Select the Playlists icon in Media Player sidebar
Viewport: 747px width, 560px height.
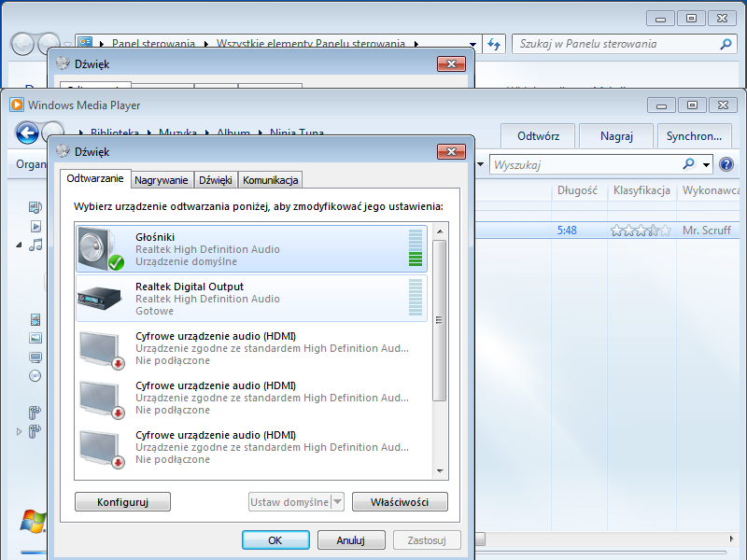35,207
